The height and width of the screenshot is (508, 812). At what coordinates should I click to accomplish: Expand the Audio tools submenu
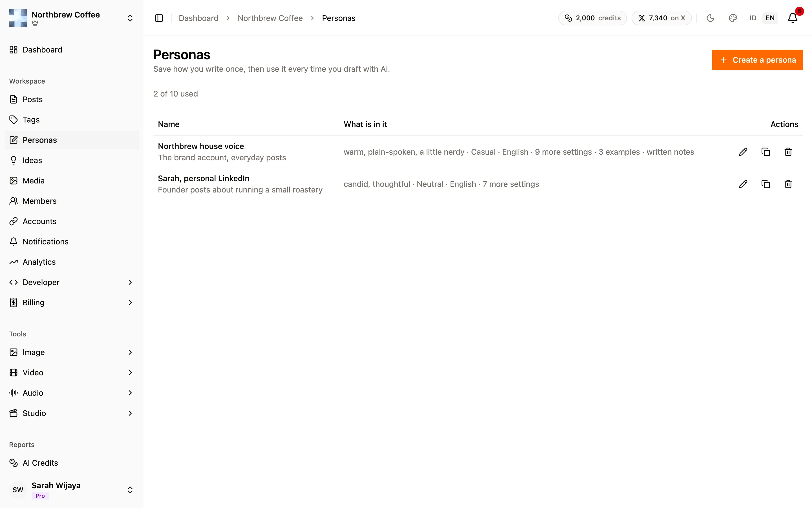[x=72, y=393]
